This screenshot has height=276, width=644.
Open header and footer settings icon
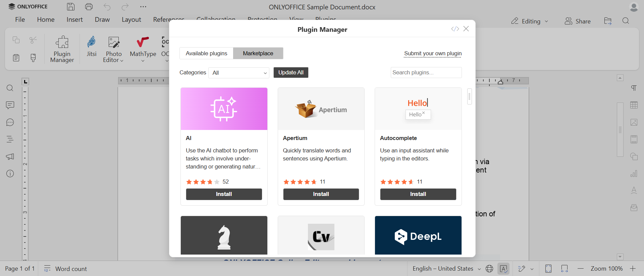[634, 139]
